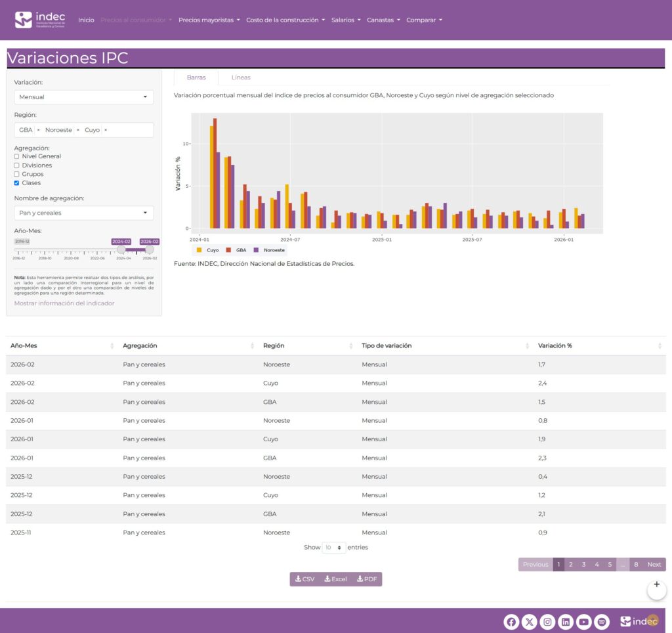This screenshot has height=633, width=672.
Task: Enable the Nivel General checkbox
Action: coord(16,156)
